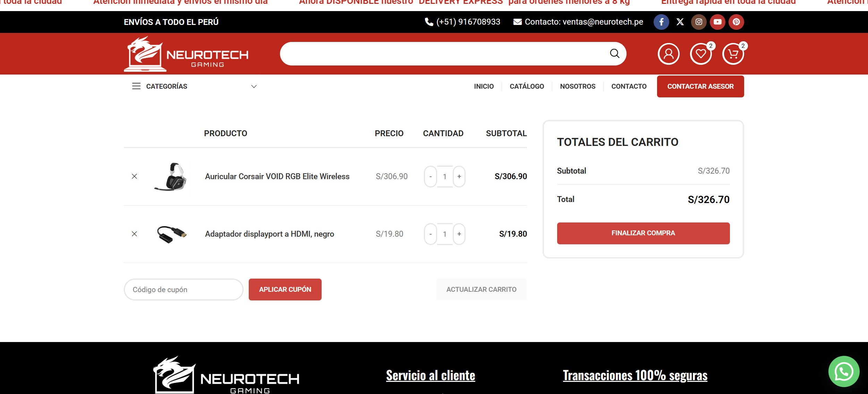Open the shopping cart icon
Screen dimensions: 868x394
[x=733, y=54]
